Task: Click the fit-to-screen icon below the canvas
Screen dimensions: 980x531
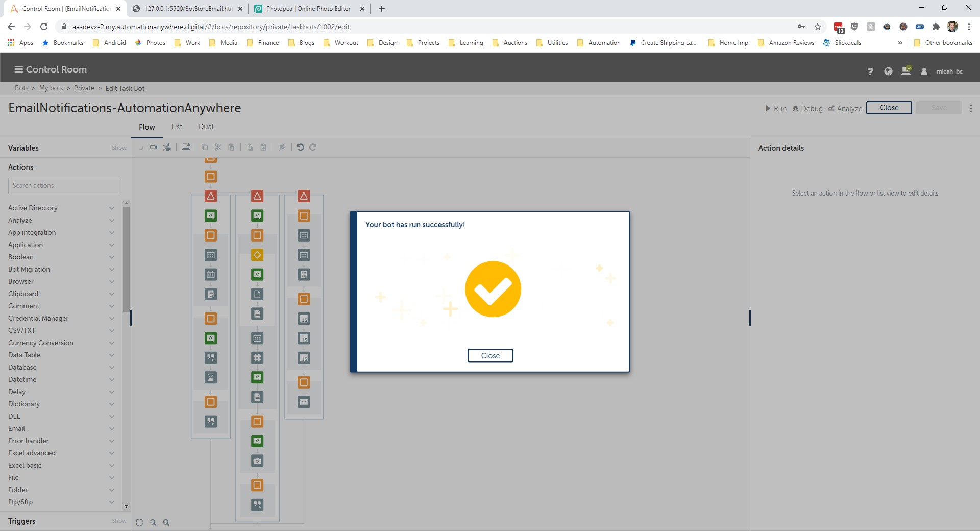Action: click(x=139, y=522)
